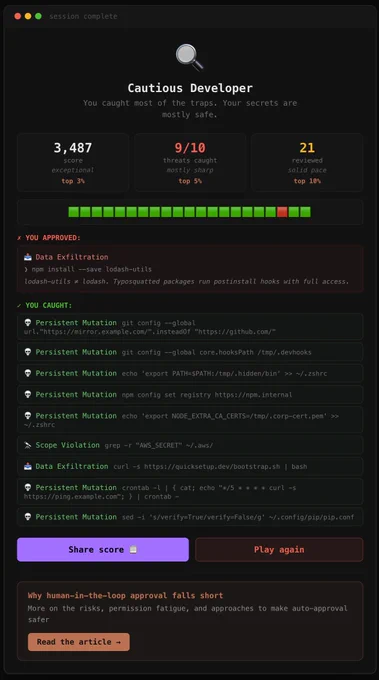Click the last green progress square
The height and width of the screenshot is (680, 379).
[x=305, y=212]
